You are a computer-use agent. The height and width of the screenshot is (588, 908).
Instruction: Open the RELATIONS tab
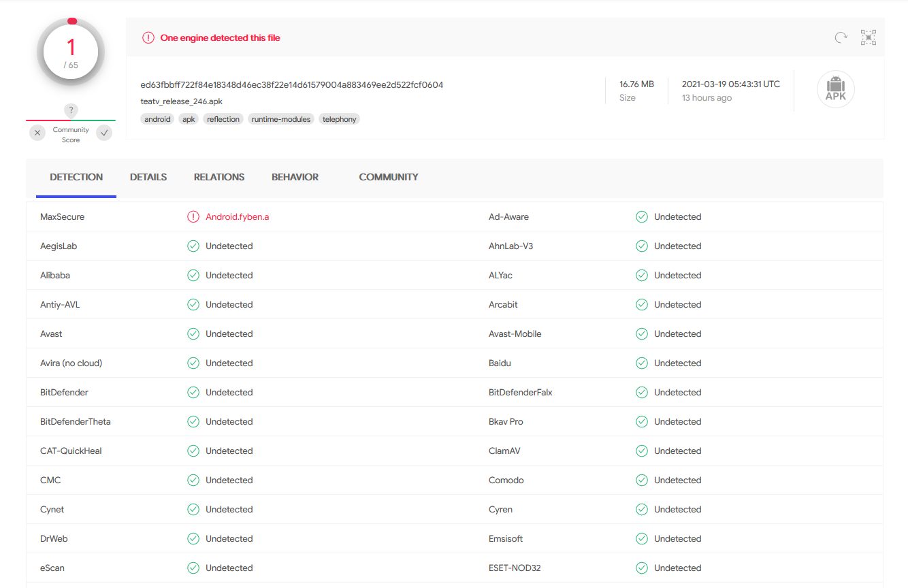click(x=219, y=178)
